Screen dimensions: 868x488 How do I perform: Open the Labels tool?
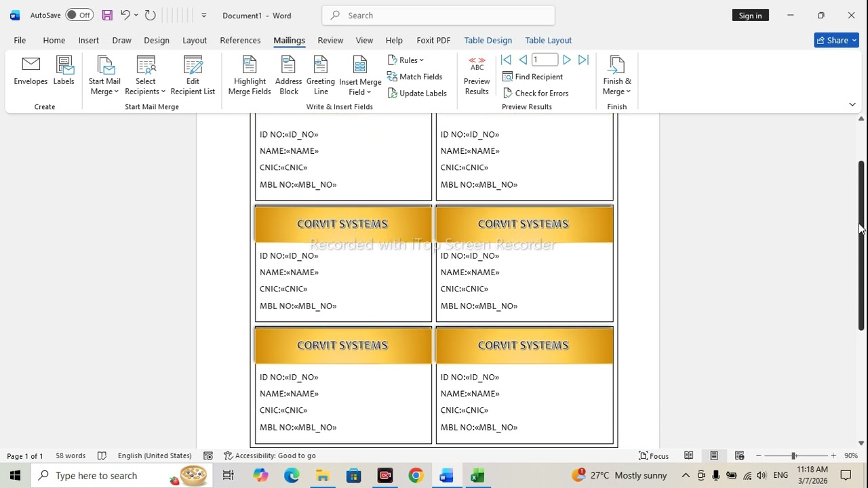pyautogui.click(x=64, y=72)
